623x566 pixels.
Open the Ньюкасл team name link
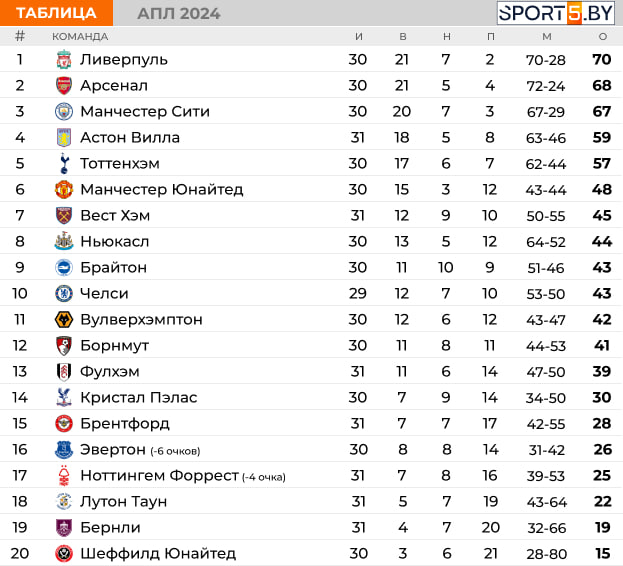click(114, 241)
